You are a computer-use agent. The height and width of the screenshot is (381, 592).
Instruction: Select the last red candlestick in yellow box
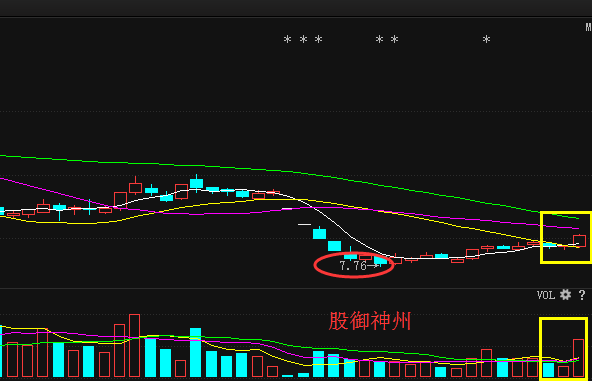click(x=580, y=240)
